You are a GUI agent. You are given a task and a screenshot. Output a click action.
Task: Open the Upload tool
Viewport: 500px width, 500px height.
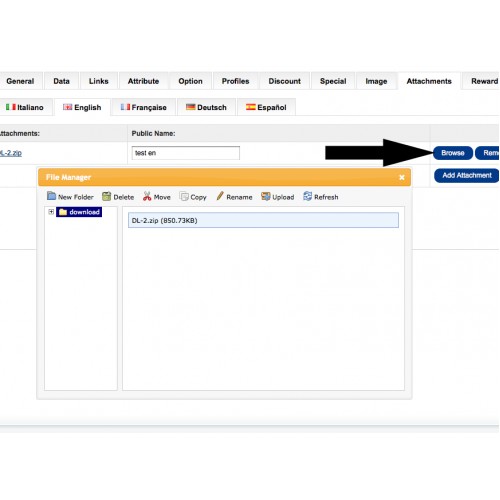tap(266, 196)
